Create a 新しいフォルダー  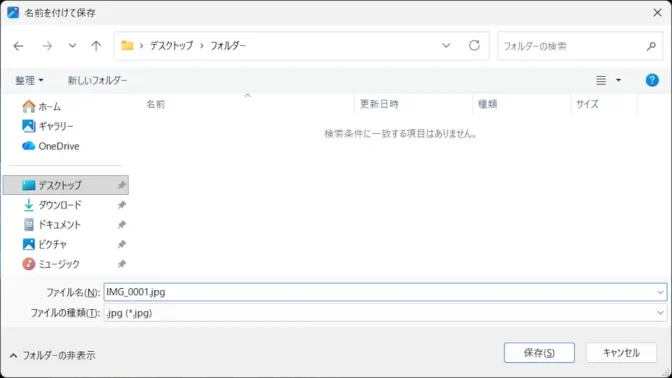coord(97,80)
